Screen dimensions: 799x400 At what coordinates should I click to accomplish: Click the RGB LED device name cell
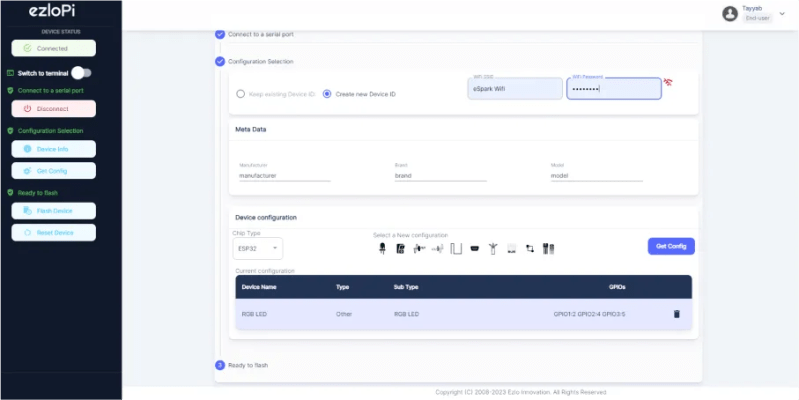[254, 314]
